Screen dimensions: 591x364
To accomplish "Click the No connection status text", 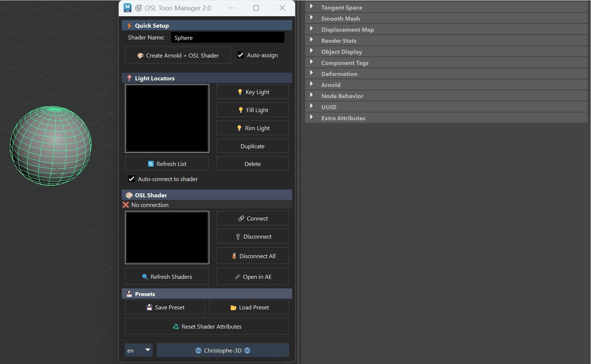I will point(150,205).
